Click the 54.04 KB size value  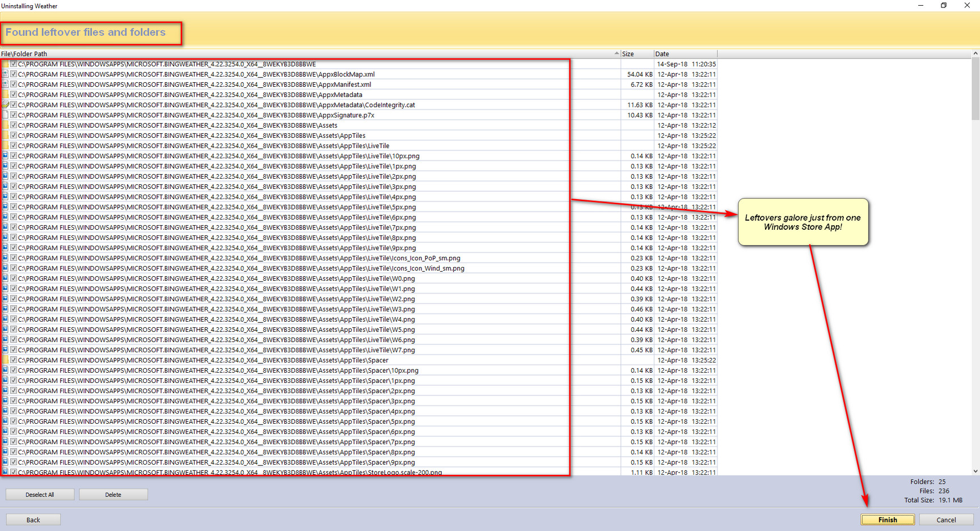640,74
